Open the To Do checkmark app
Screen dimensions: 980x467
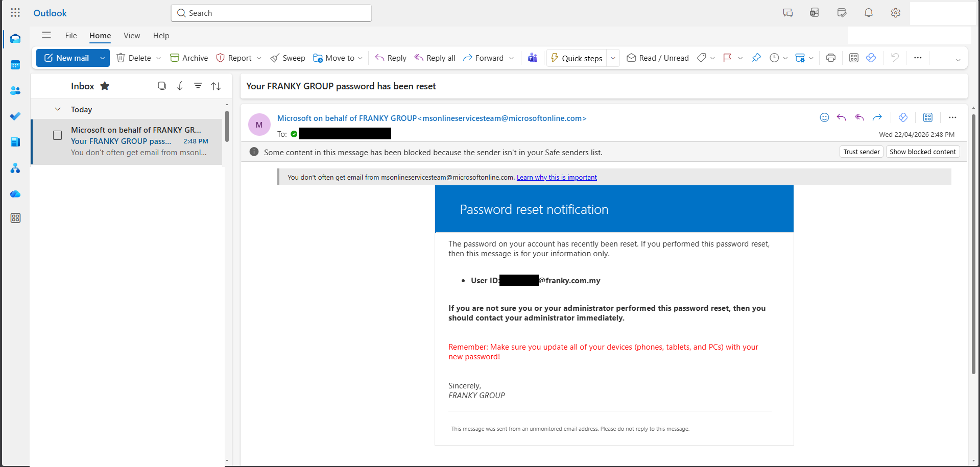[x=15, y=116]
